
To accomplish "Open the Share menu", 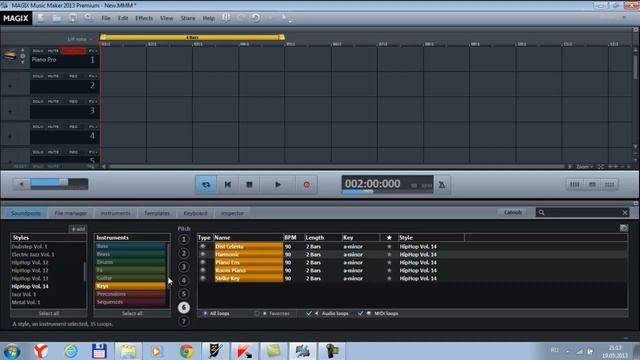I will coord(188,18).
